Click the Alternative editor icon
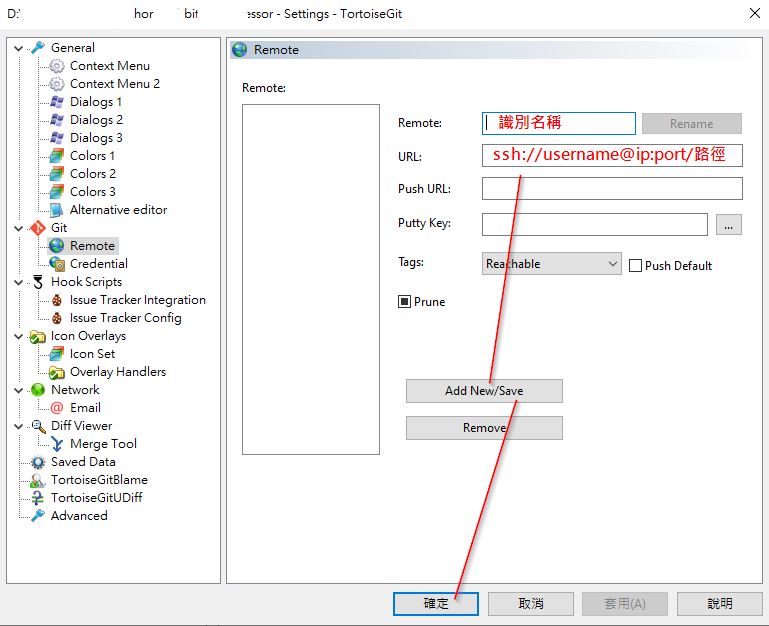 [x=57, y=210]
